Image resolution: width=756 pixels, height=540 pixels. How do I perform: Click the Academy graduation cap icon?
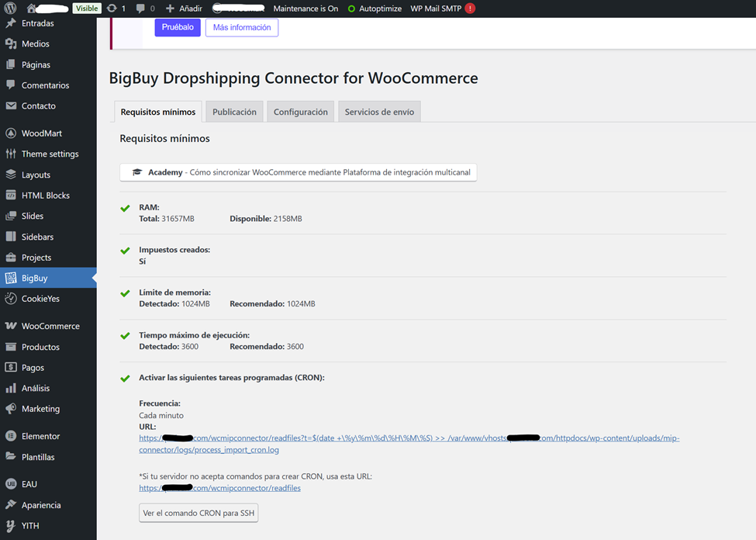click(137, 172)
